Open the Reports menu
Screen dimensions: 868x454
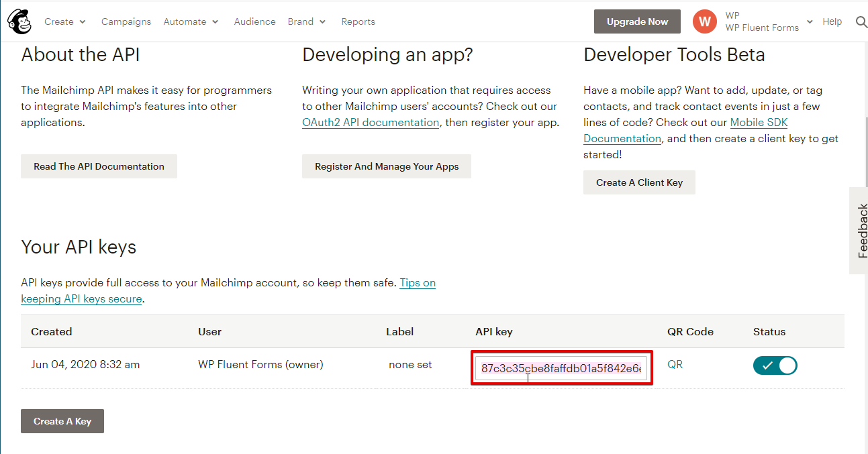358,21
